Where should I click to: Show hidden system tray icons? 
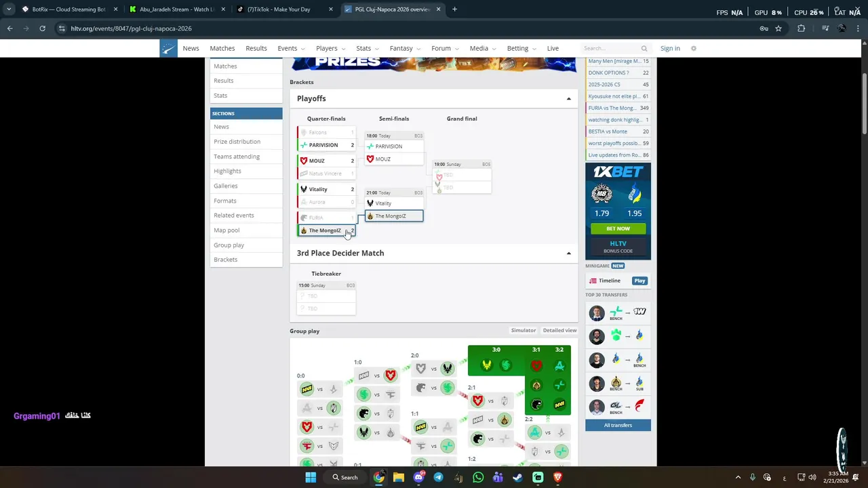740,477
